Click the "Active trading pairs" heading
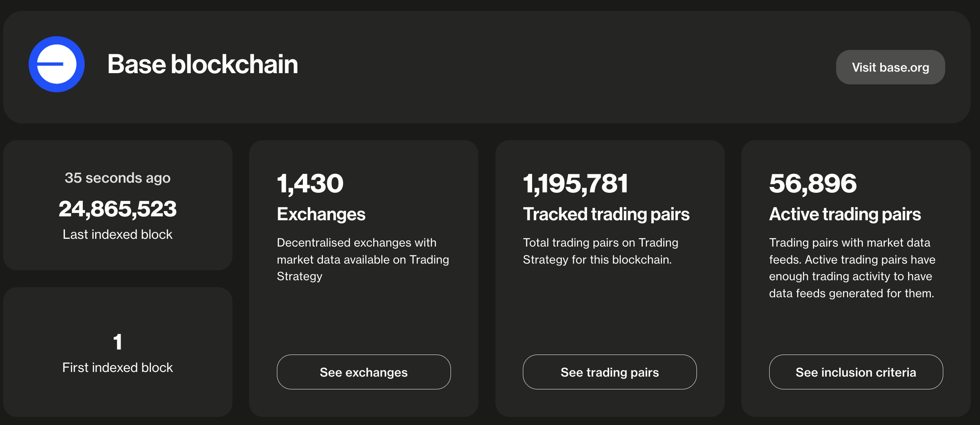980x425 pixels. coord(845,214)
